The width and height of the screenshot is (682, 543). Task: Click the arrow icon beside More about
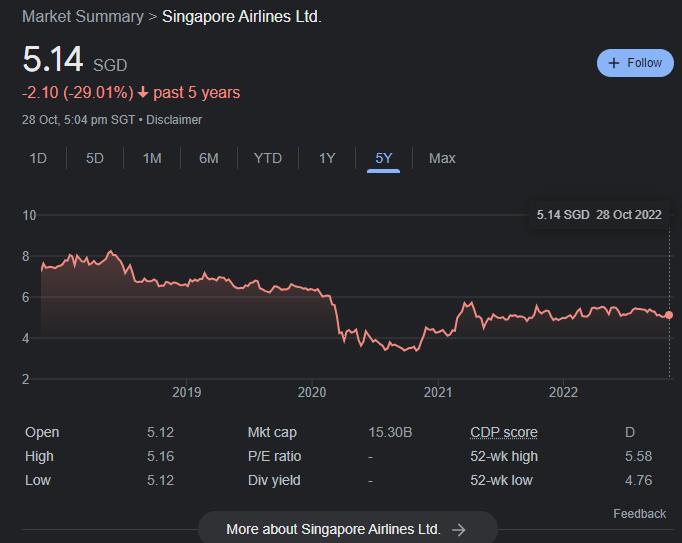pos(458,530)
